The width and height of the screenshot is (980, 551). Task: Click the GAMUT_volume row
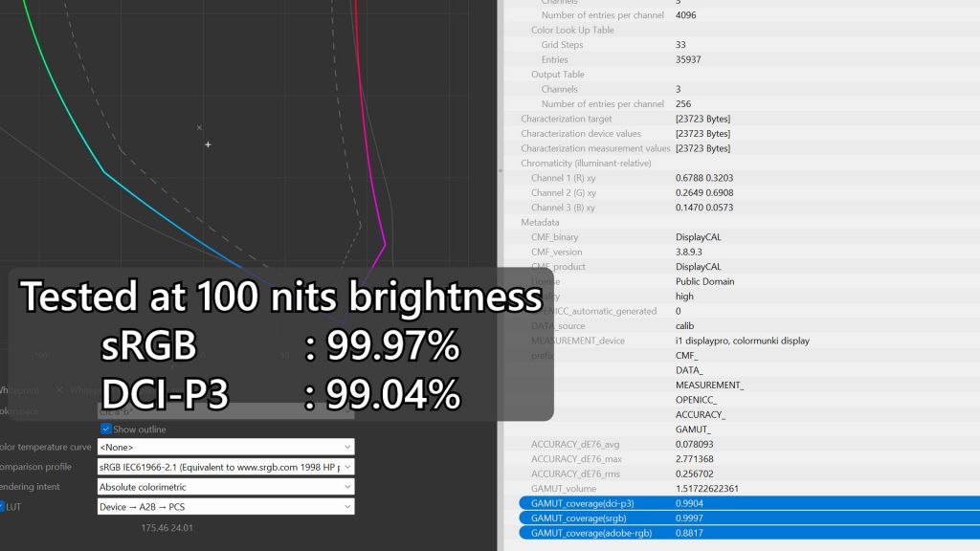(742, 489)
